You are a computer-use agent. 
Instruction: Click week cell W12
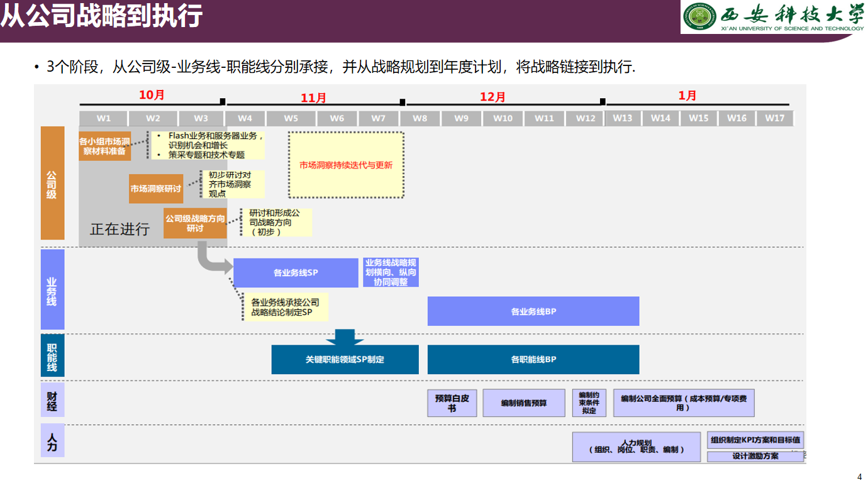tap(584, 118)
